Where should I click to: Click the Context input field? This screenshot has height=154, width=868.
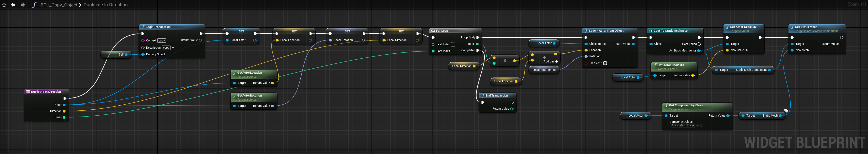[162, 40]
